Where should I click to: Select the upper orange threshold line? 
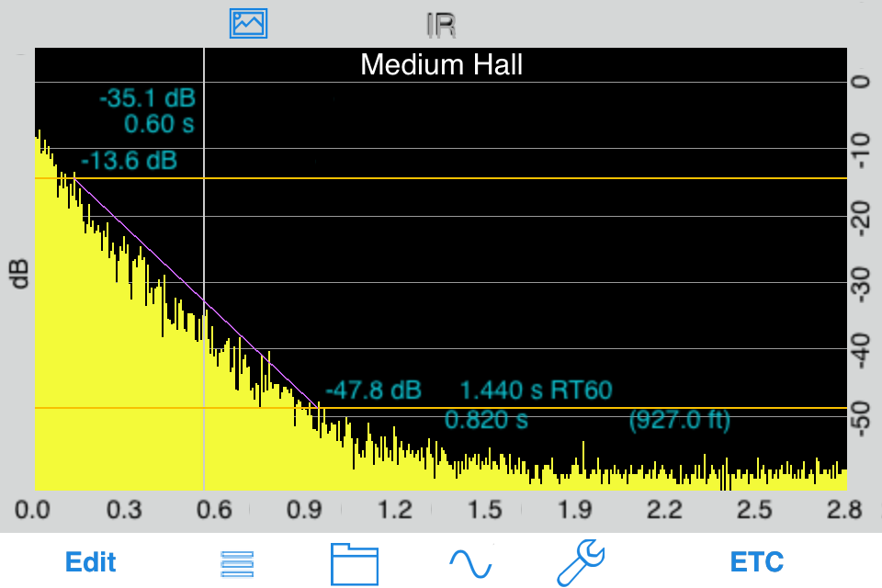click(x=441, y=178)
